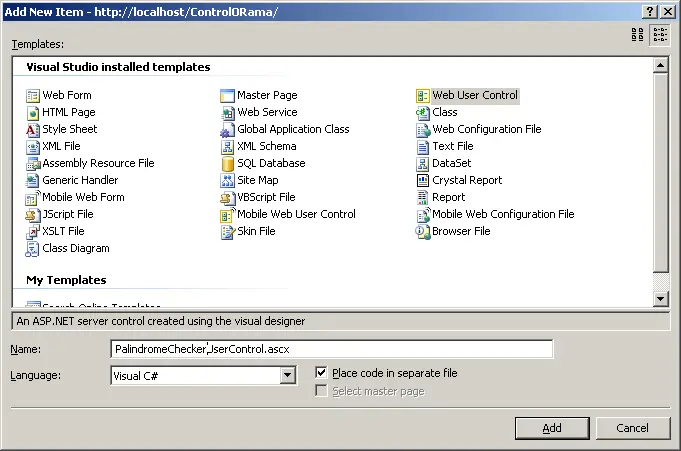Click the templates scrollbar down arrow
This screenshot has width=681, height=451.
(661, 298)
